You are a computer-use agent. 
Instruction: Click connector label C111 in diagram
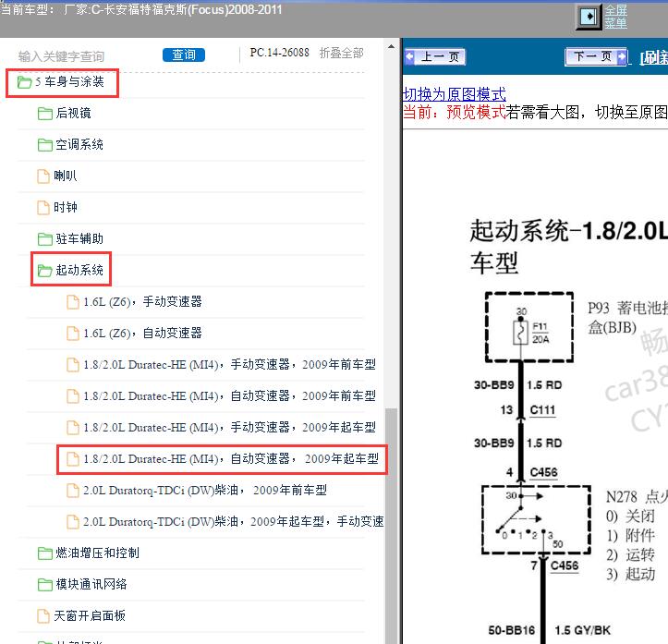[x=542, y=409]
